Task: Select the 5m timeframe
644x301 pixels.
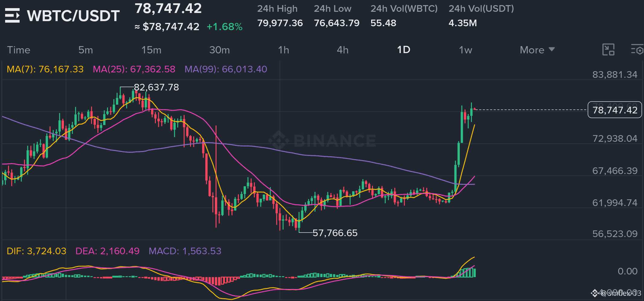Action: point(86,50)
